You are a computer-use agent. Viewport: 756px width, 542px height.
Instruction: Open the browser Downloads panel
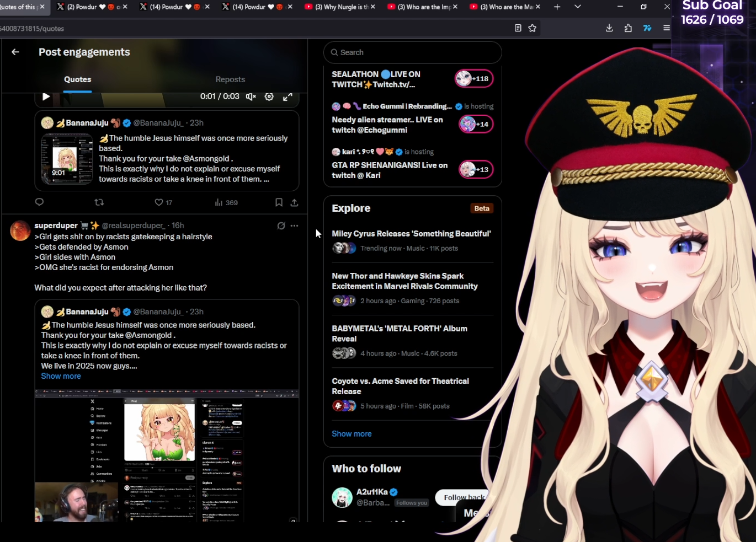pos(609,28)
